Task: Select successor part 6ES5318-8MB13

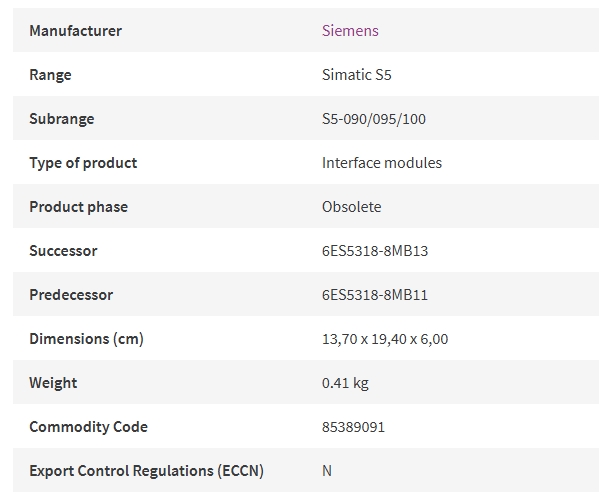Action: pyautogui.click(x=375, y=251)
